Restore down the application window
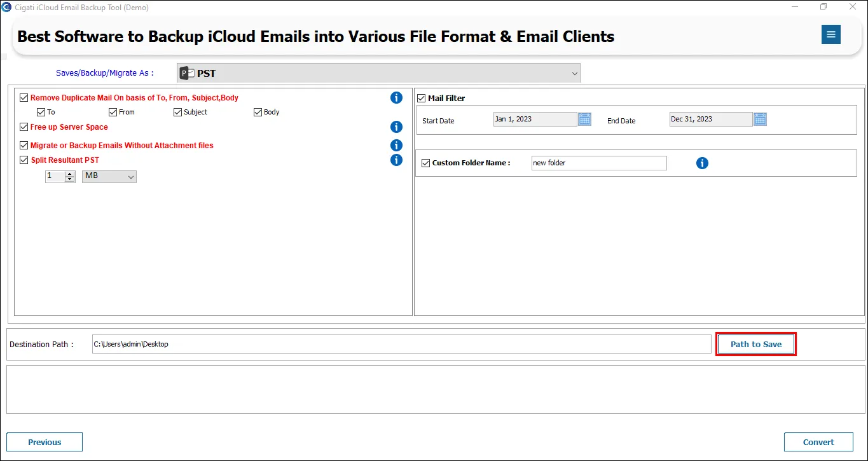This screenshot has height=461, width=868. (x=823, y=7)
